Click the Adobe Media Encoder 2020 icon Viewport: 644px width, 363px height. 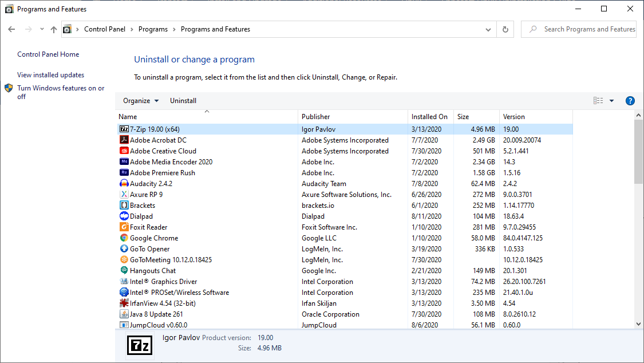pos(124,162)
